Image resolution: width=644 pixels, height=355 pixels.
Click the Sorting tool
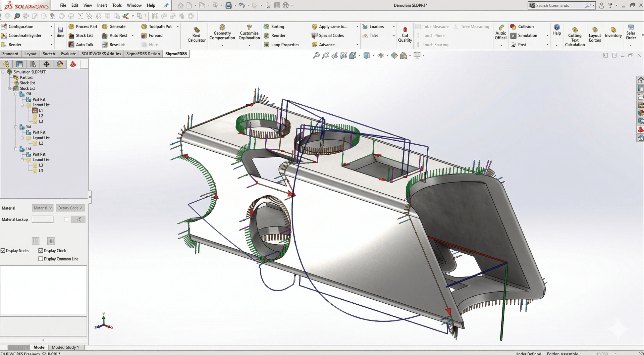tap(274, 27)
